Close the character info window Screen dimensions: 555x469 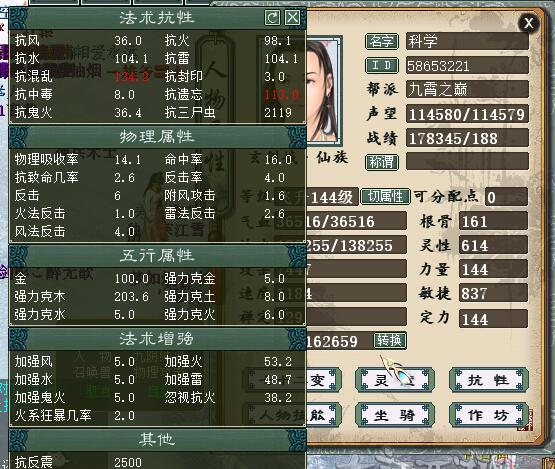tap(528, 23)
